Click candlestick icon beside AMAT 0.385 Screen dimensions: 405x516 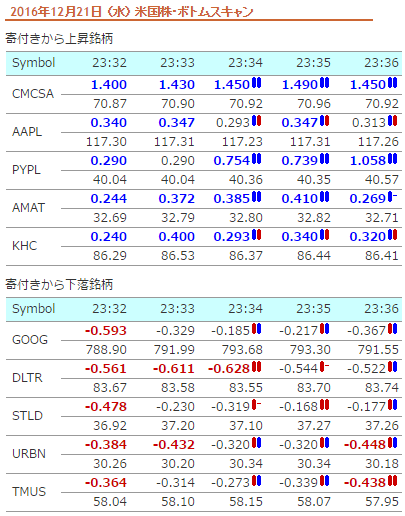pyautogui.click(x=256, y=197)
